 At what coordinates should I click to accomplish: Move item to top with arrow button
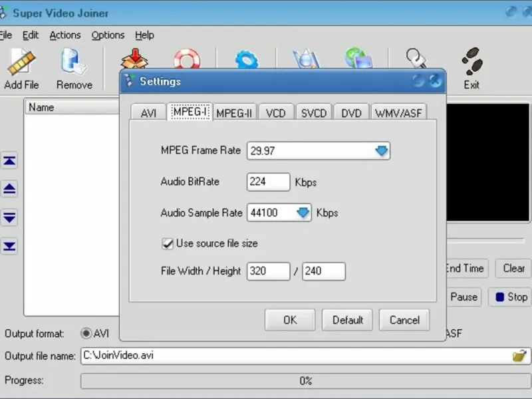click(9, 160)
